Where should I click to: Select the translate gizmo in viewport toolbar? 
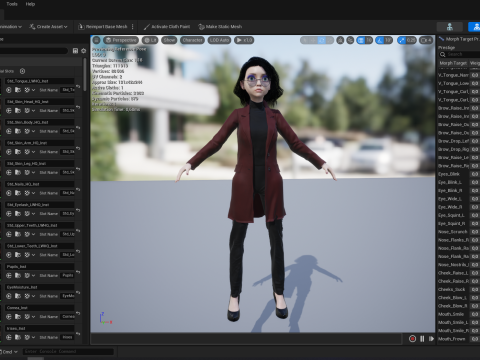(x=313, y=40)
